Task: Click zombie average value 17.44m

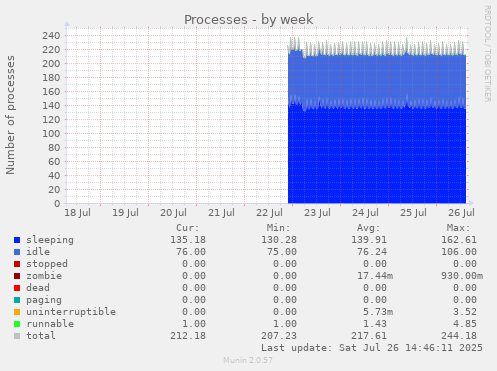Action: (375, 276)
